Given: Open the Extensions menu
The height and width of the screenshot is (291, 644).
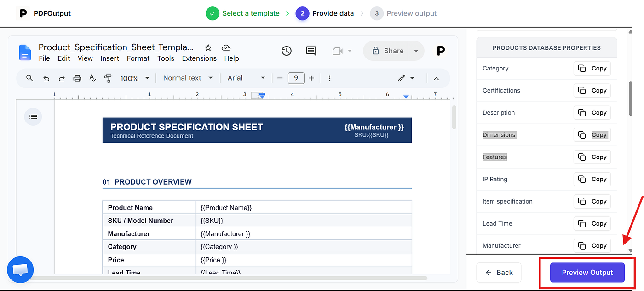Looking at the screenshot, I should coord(199,58).
